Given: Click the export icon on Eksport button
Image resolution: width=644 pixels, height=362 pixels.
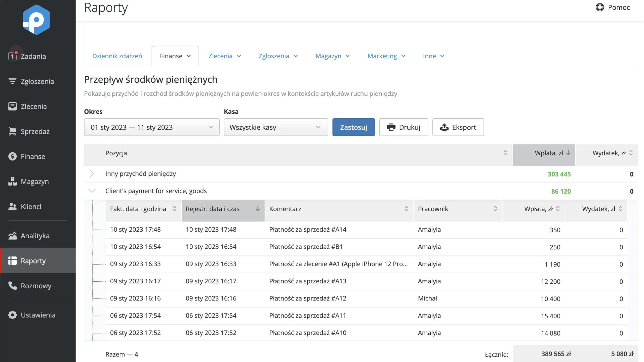Looking at the screenshot, I should coord(444,127).
